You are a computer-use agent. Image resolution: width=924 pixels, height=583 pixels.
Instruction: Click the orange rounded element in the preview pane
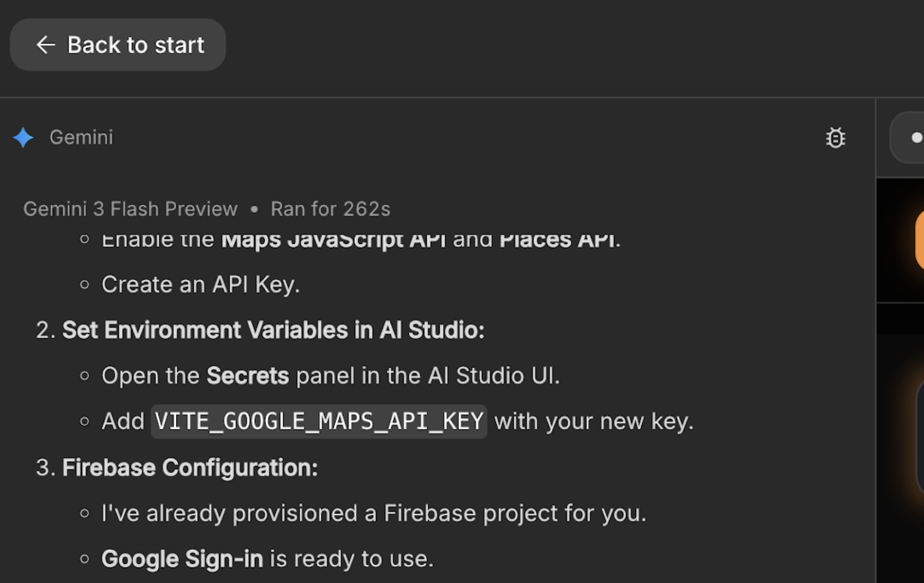coord(919,240)
